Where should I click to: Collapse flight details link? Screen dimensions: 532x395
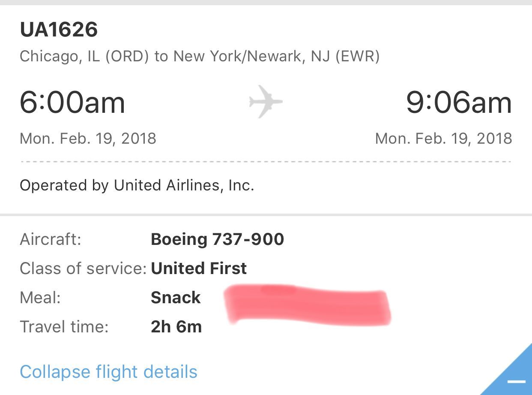coord(108,372)
